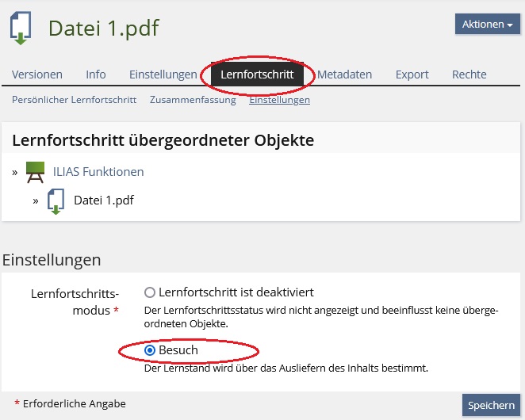Click the ILIAS Funktionen course icon
525x420 pixels.
point(35,171)
